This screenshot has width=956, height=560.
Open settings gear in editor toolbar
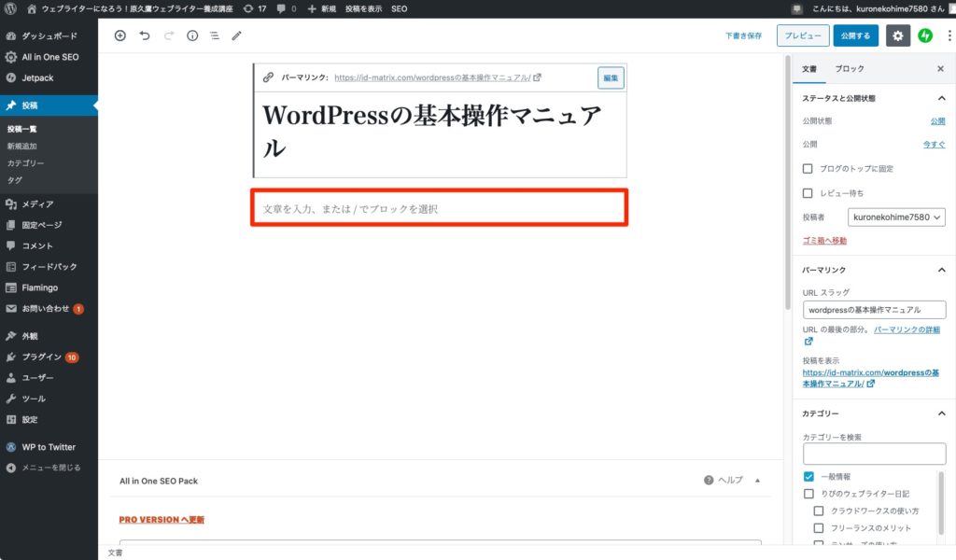(898, 36)
